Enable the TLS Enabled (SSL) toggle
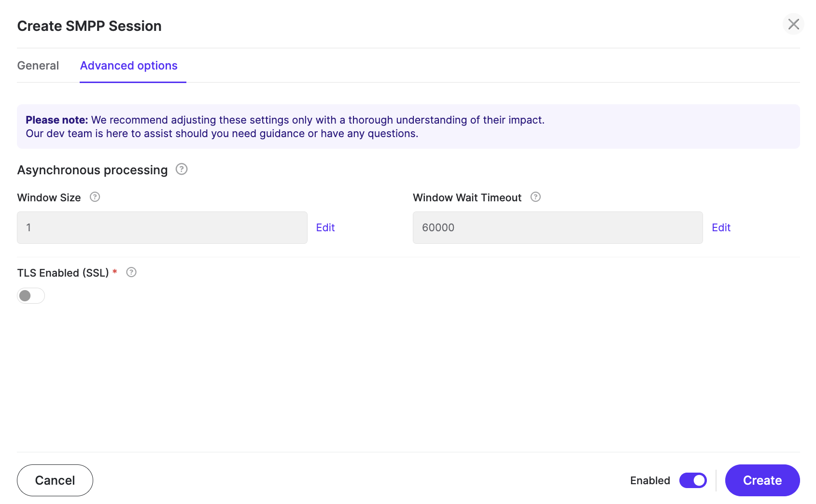 [x=30, y=295]
